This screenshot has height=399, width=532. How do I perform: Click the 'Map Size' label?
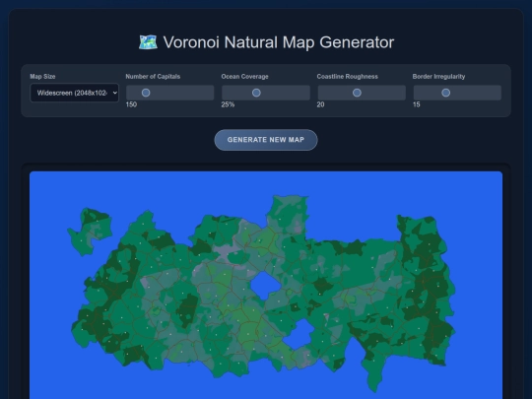point(42,76)
